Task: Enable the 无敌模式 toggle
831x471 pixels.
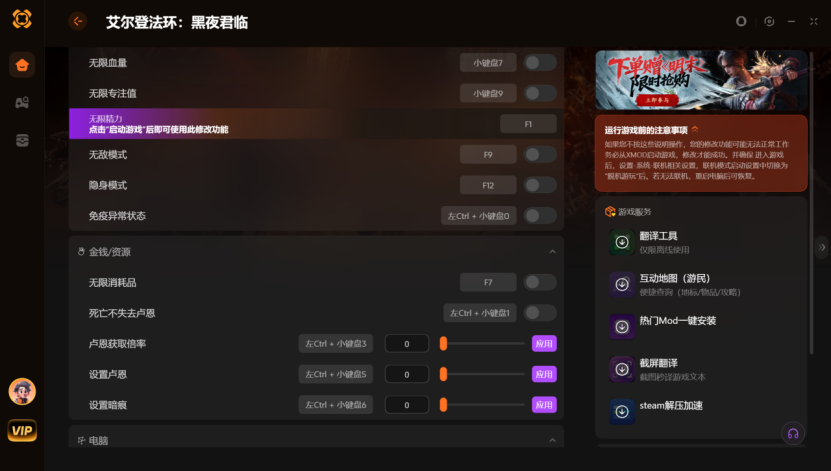Action: [540, 155]
